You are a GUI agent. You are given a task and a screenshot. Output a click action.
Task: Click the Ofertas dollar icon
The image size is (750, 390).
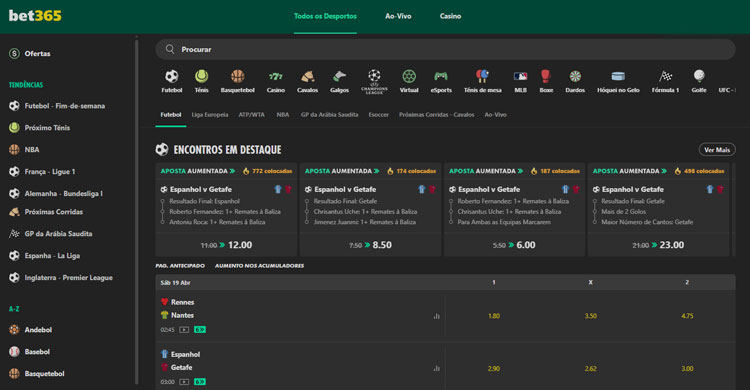pyautogui.click(x=14, y=54)
